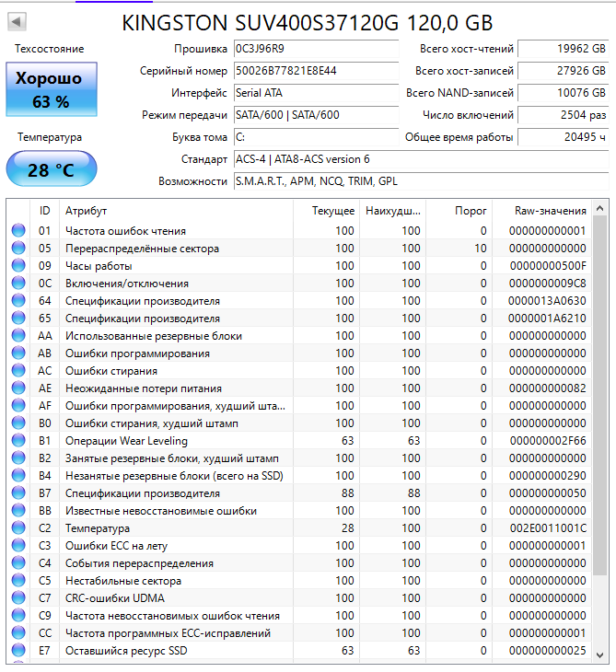Sort by the Атрибут column header
616x672 pixels.
coord(176,211)
